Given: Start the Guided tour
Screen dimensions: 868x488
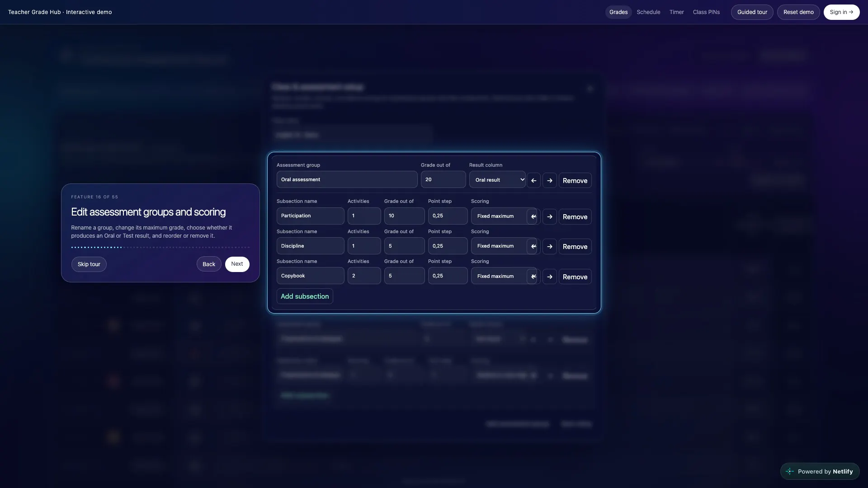Looking at the screenshot, I should click(x=752, y=12).
